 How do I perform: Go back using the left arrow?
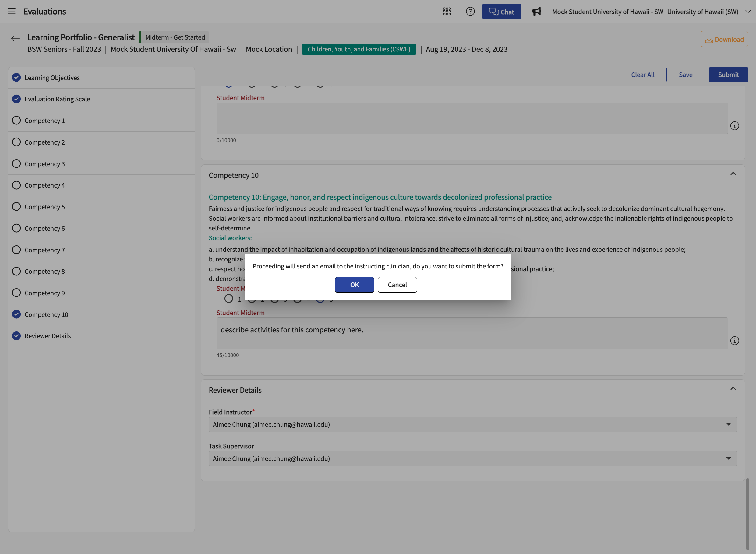coord(16,39)
